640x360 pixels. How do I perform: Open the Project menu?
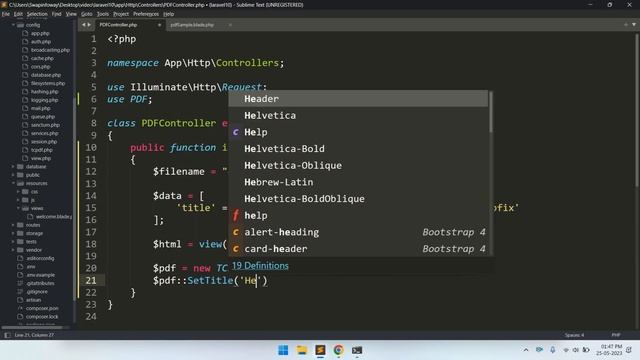pyautogui.click(x=121, y=14)
